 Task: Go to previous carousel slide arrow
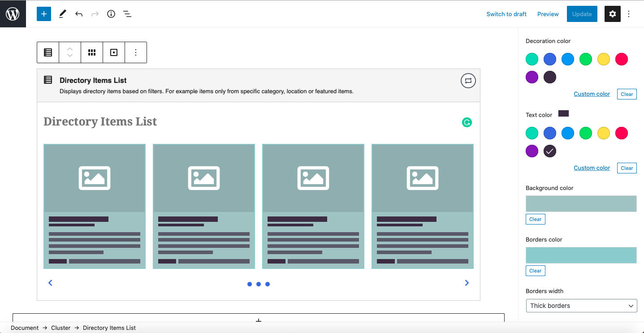(x=50, y=283)
